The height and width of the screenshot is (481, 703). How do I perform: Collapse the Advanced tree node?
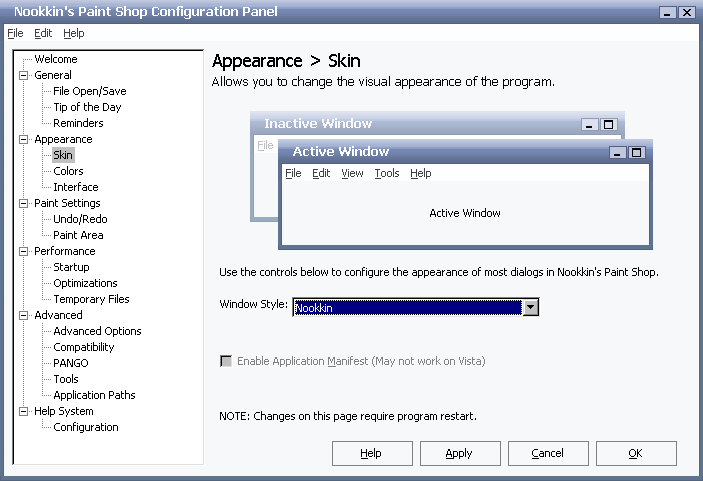coord(23,316)
